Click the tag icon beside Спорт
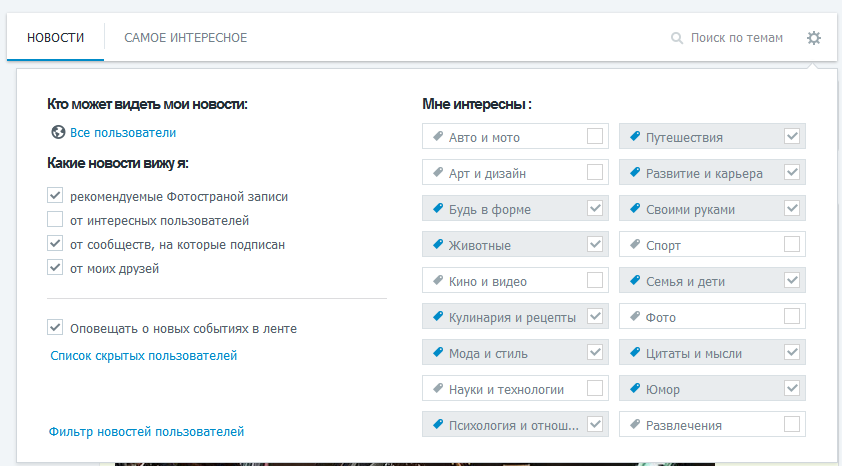 coord(635,244)
